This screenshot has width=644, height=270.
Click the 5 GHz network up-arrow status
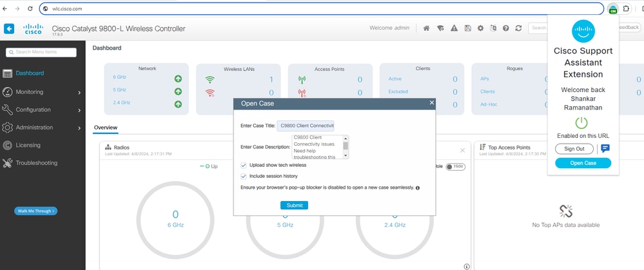pos(178,92)
